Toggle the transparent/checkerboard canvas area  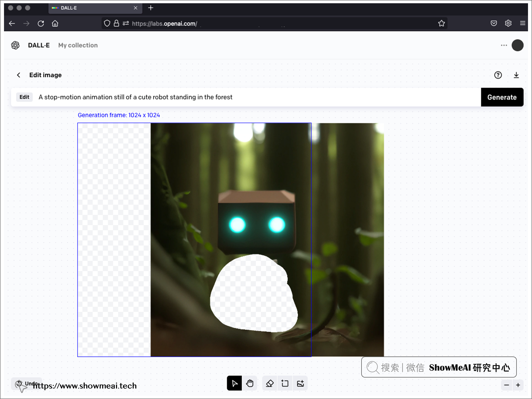pos(115,239)
